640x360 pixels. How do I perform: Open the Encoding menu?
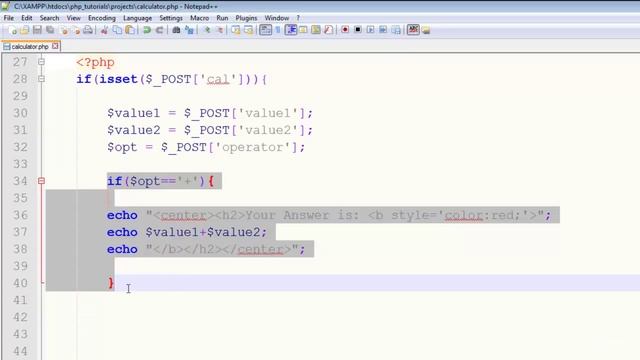point(102,18)
